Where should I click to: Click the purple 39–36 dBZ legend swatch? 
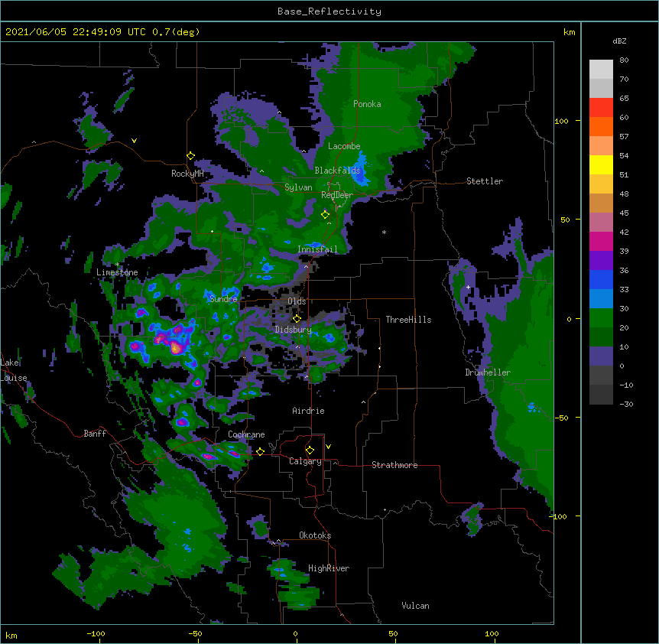[601, 260]
